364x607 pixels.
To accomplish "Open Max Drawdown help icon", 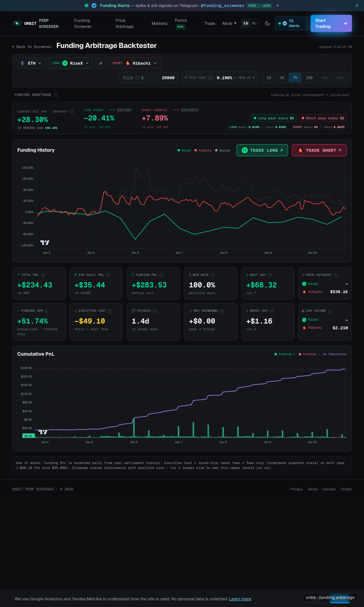I will tap(221, 311).
